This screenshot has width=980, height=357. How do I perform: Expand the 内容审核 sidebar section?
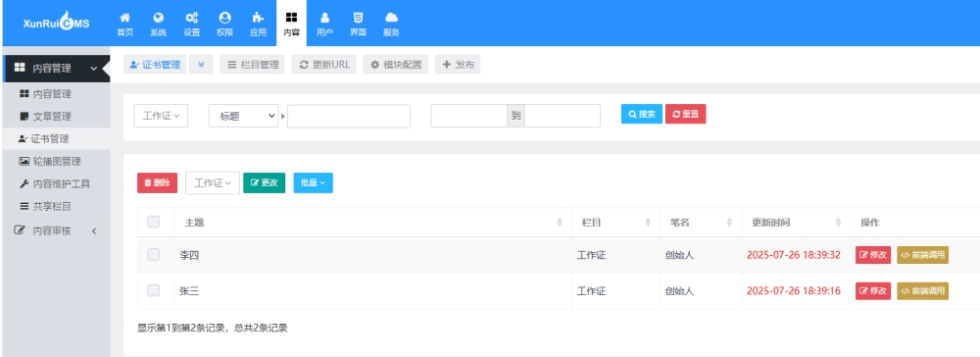pos(56,230)
